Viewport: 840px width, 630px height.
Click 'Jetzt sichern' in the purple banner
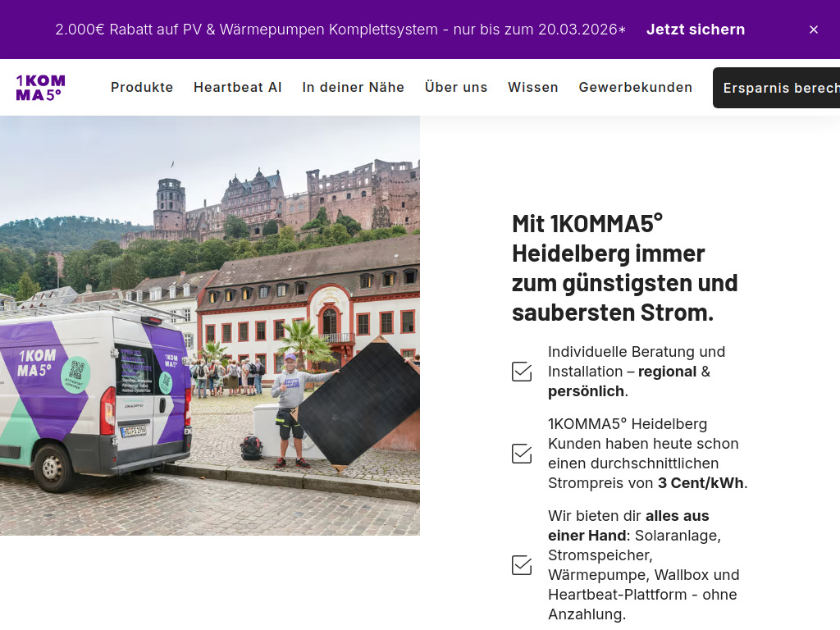point(696,30)
